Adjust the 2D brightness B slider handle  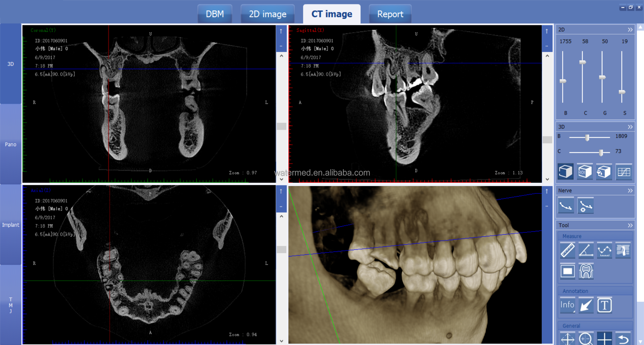point(563,81)
